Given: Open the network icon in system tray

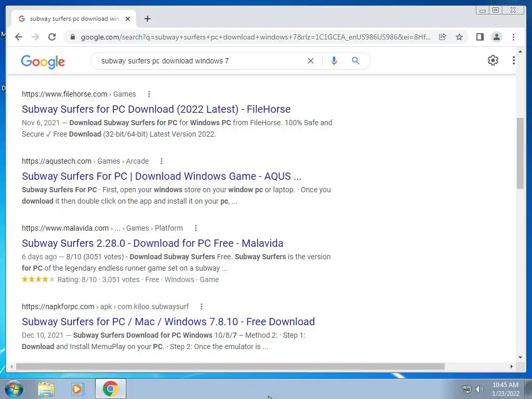Looking at the screenshot, I should coord(467,389).
